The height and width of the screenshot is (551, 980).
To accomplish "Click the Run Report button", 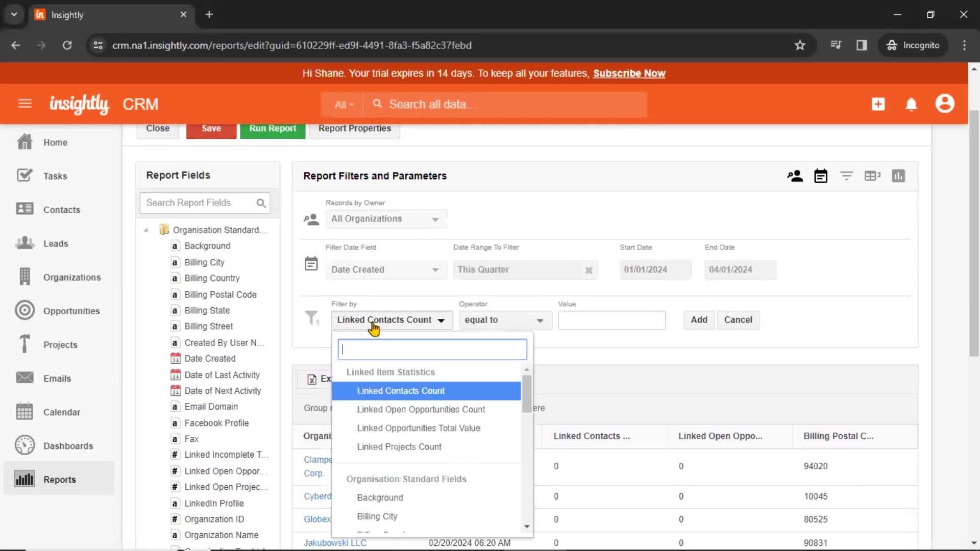I will 273,128.
